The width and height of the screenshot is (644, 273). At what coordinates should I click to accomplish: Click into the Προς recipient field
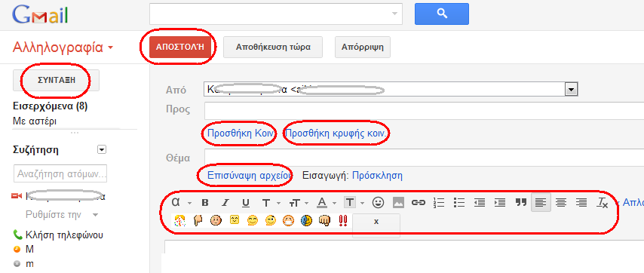[424, 110]
